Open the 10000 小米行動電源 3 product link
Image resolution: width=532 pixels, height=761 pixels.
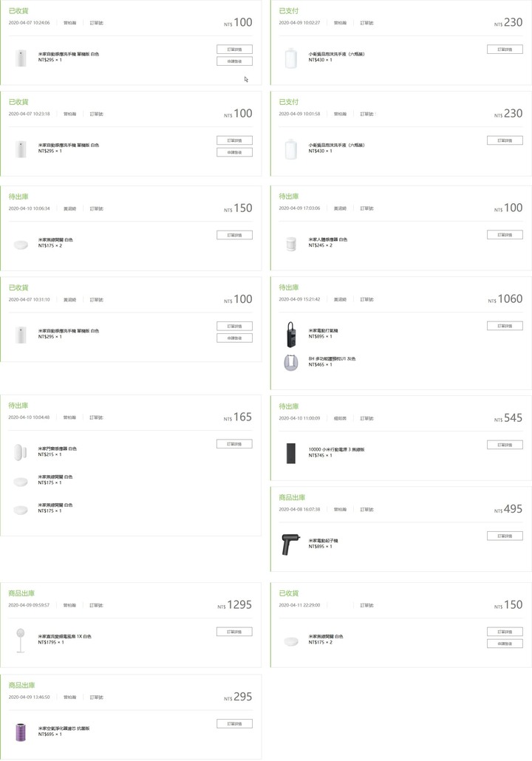(x=336, y=449)
